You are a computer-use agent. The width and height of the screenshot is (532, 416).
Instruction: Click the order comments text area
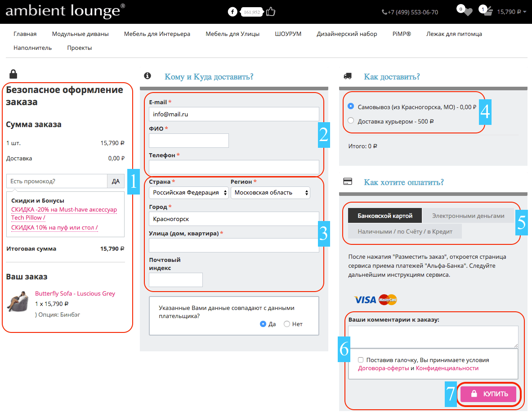tap(433, 336)
